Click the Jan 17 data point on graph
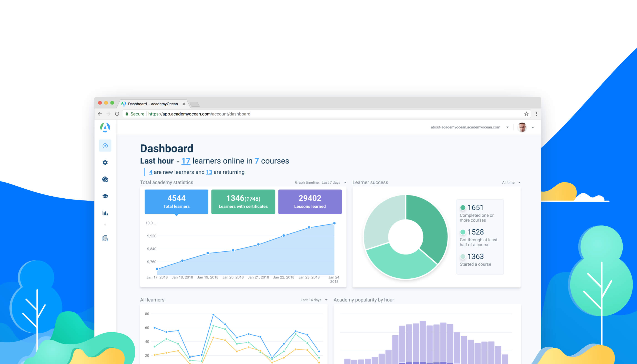Image resolution: width=637 pixels, height=364 pixels. pos(157,269)
